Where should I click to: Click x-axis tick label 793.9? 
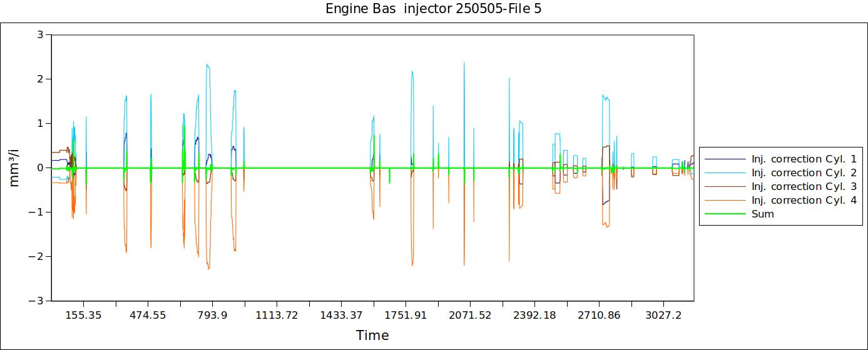pyautogui.click(x=212, y=315)
